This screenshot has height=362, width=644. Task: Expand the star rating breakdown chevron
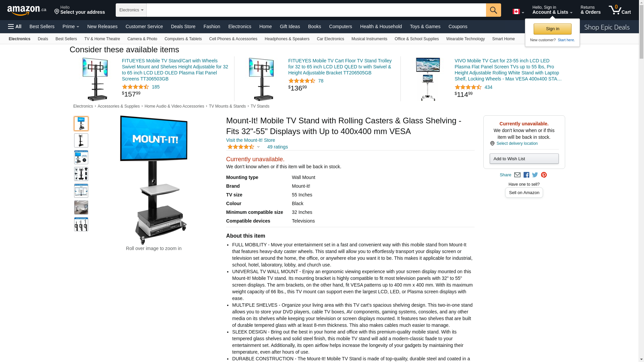coord(258,147)
